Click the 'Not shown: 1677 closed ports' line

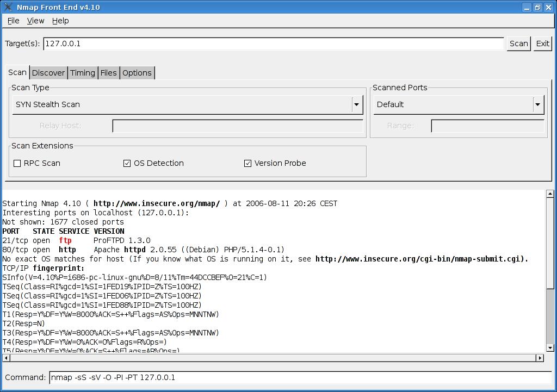click(x=63, y=222)
